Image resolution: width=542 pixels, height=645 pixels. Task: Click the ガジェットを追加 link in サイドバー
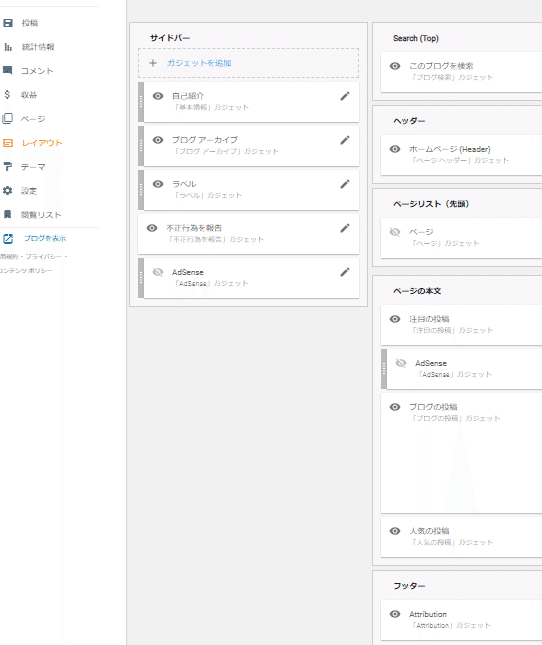(199, 63)
